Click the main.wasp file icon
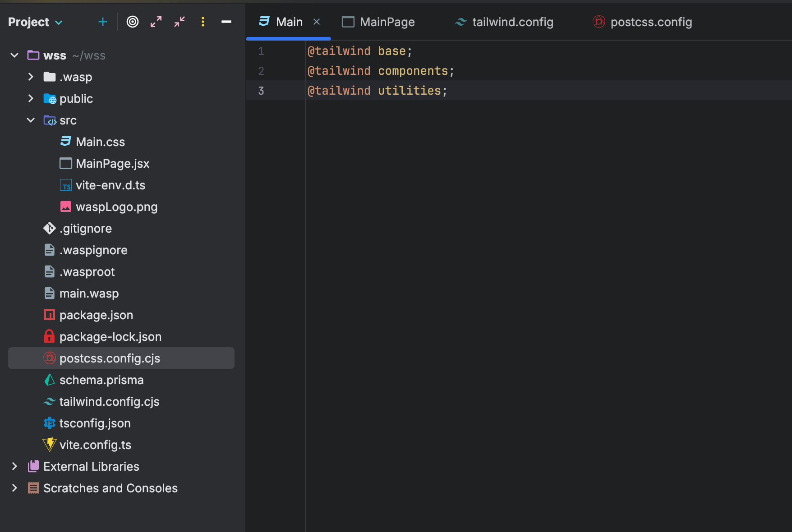Screen dimensions: 792x532 (50, 293)
